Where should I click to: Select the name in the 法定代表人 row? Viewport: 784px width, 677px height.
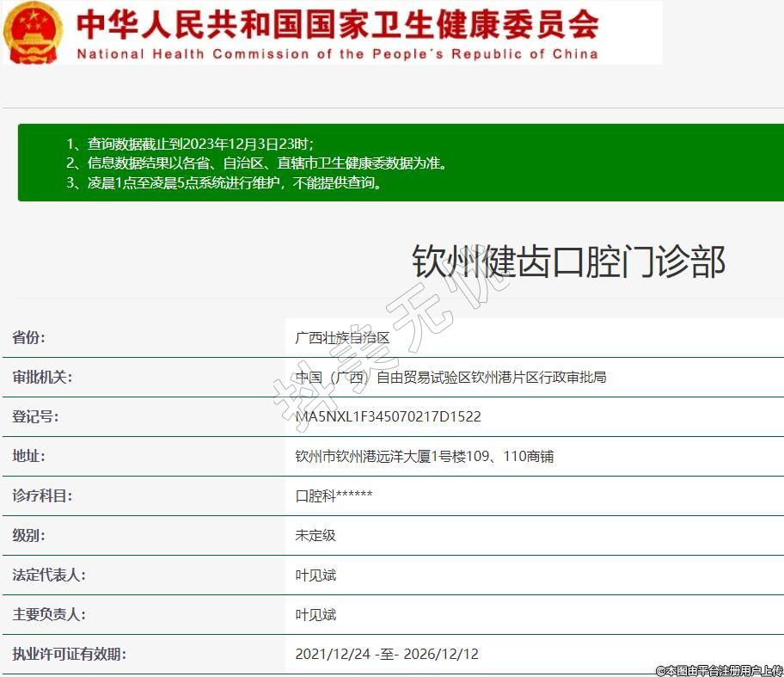coord(315,575)
